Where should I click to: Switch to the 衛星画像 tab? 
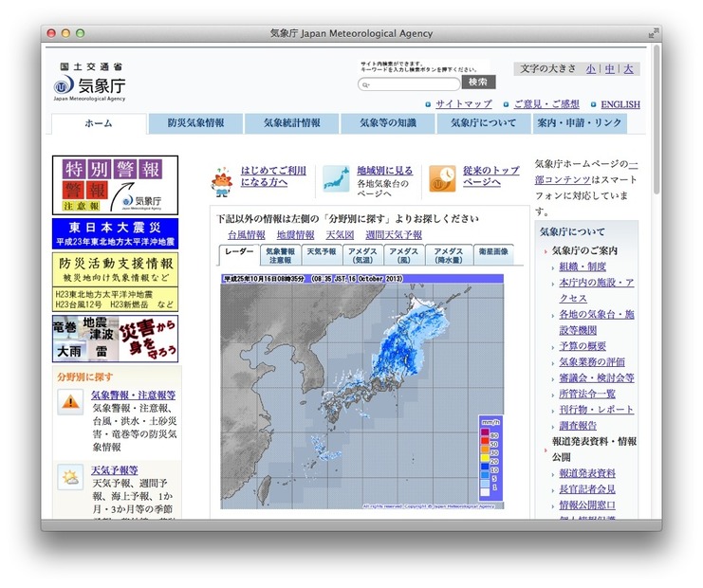[493, 255]
